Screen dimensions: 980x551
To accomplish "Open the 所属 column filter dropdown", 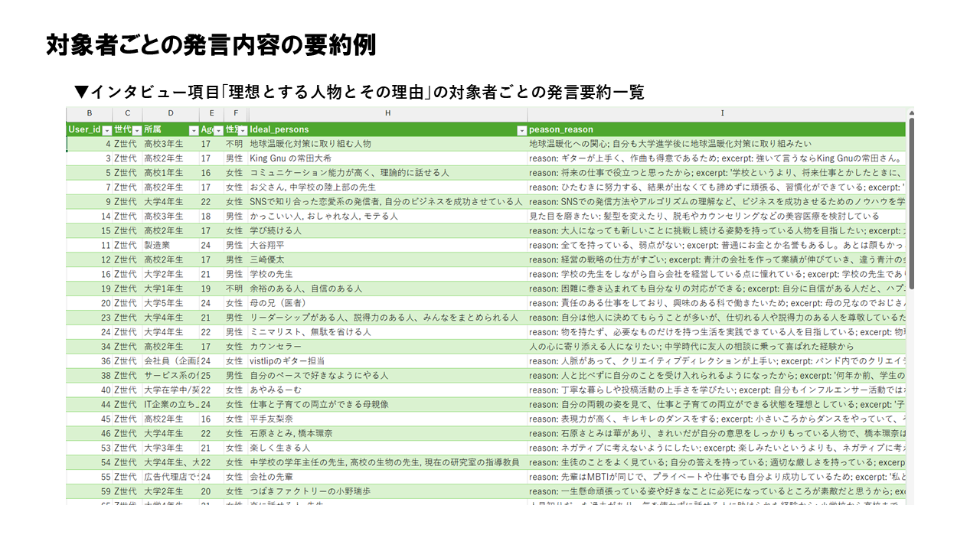I will [x=193, y=130].
